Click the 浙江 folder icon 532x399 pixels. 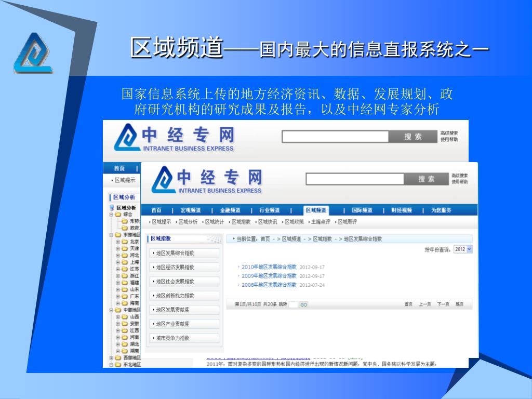(x=125, y=275)
